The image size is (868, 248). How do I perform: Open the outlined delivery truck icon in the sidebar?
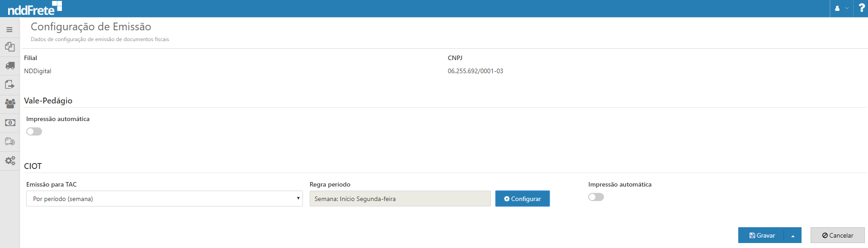(x=9, y=142)
